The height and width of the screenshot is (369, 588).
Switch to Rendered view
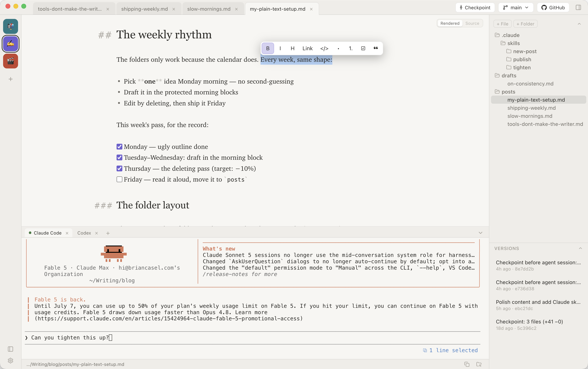click(450, 23)
